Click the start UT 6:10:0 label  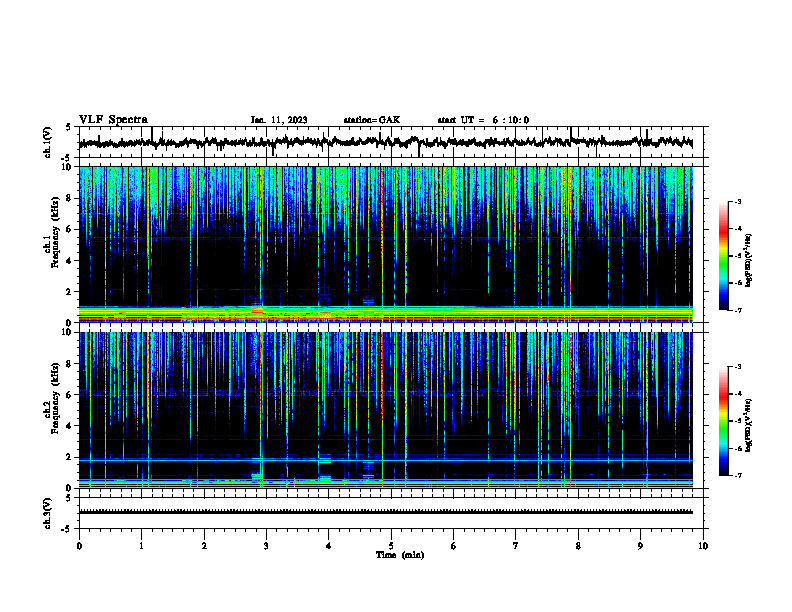tap(483, 120)
